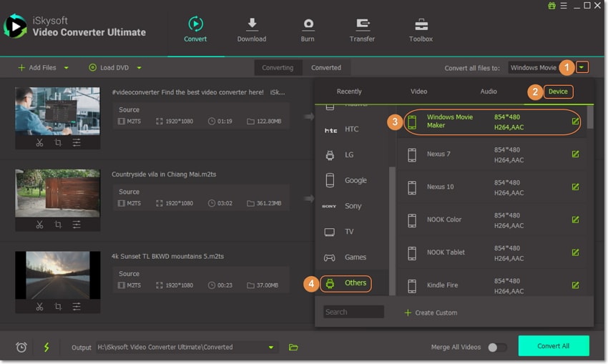Open the Transfer section
The width and height of the screenshot is (608, 364).
pyautogui.click(x=362, y=30)
